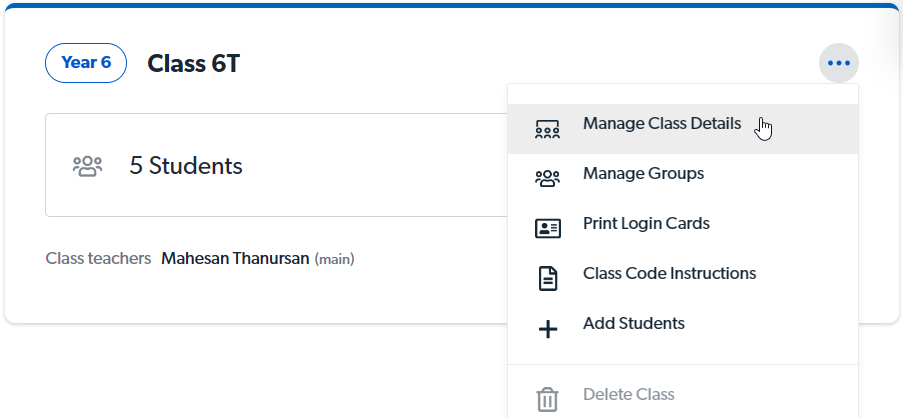Viewport: 903px width, 418px height.
Task: Click the trash icon beside Delete Class
Action: tap(547, 399)
